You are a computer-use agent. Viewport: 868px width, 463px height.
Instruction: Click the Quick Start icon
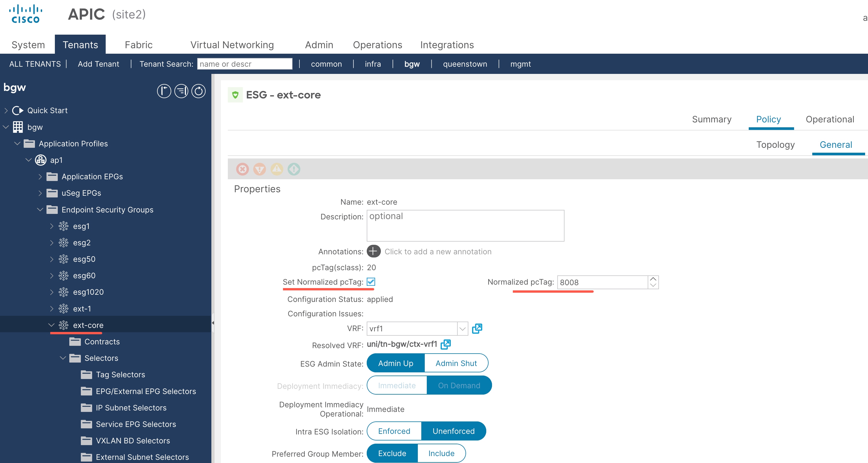(18, 111)
